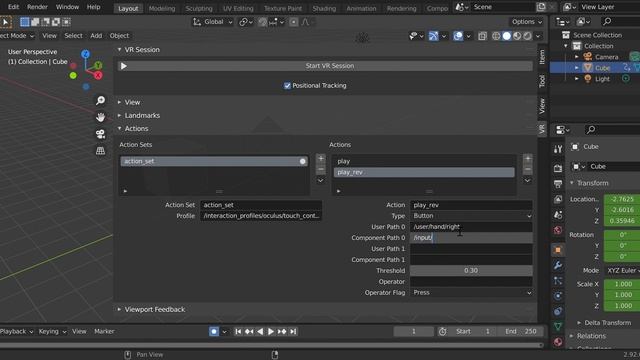
Task: Remove action set with minus button
Action: click(321, 169)
